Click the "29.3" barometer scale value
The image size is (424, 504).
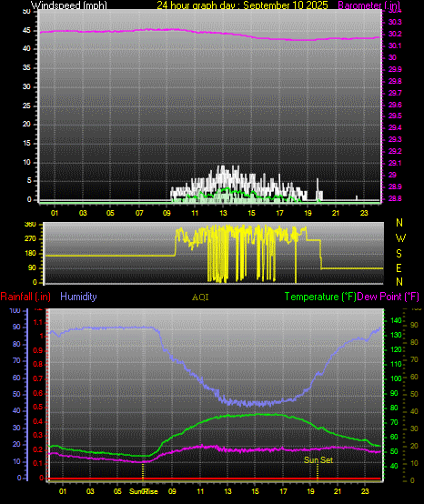click(395, 139)
